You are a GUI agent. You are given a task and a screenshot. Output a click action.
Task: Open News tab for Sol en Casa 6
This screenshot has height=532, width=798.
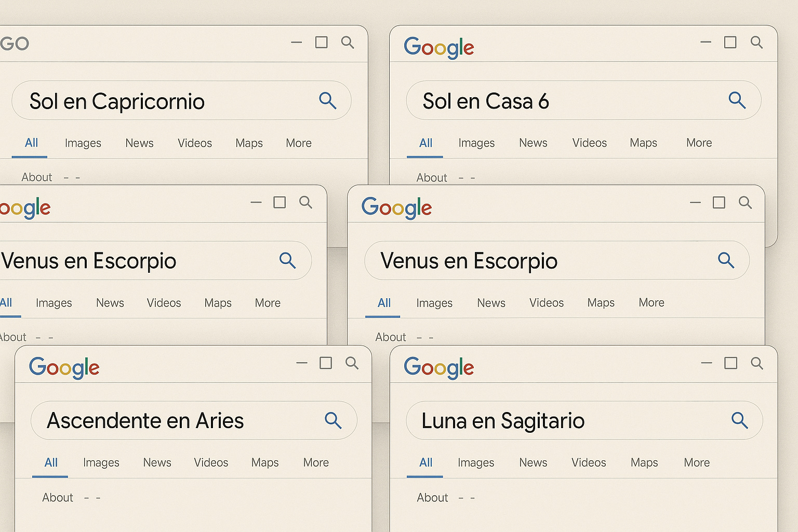pos(533,142)
